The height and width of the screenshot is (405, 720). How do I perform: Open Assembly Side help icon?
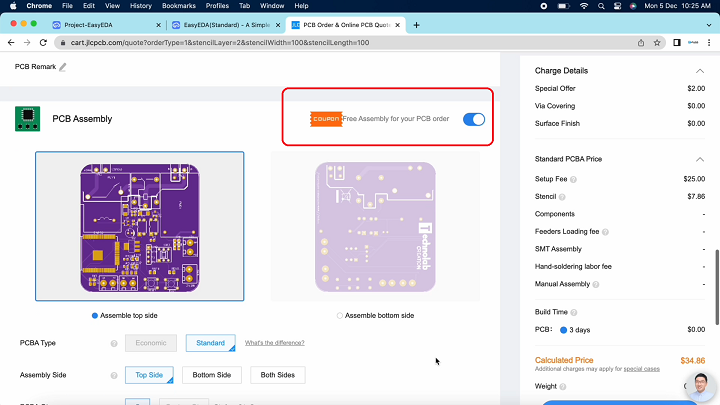click(114, 376)
